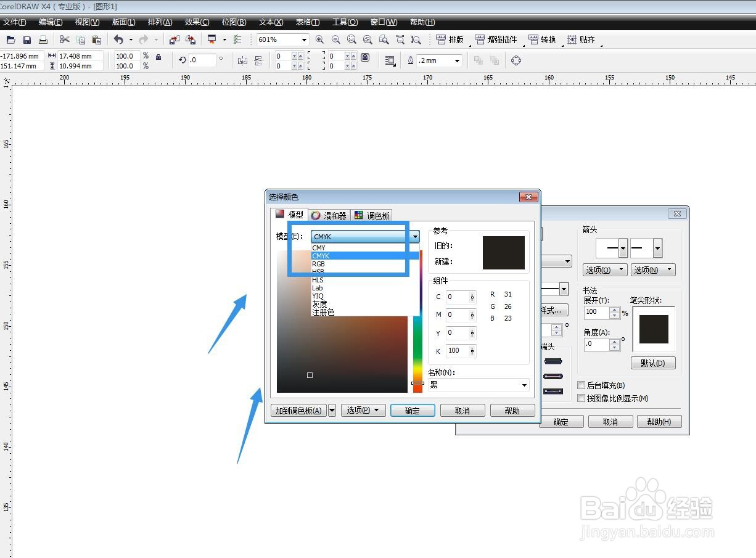Click the 新建 reference color swatch
The width and height of the screenshot is (756, 558).
pos(504,261)
